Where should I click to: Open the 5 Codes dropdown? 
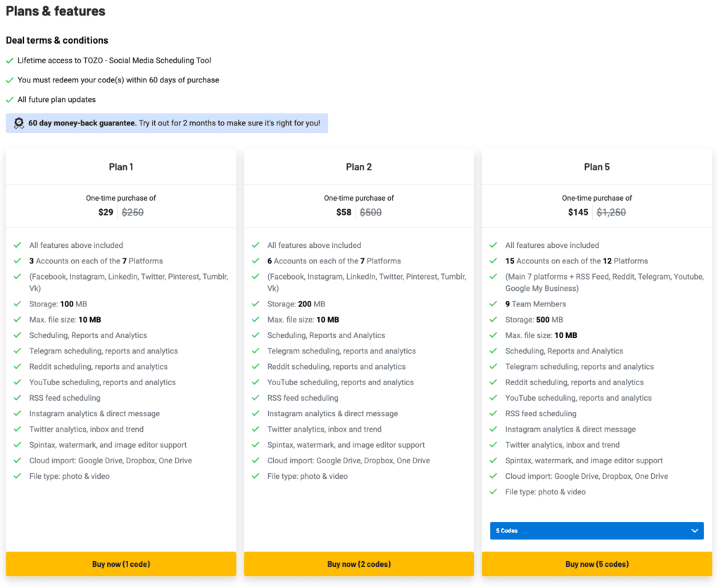click(597, 530)
